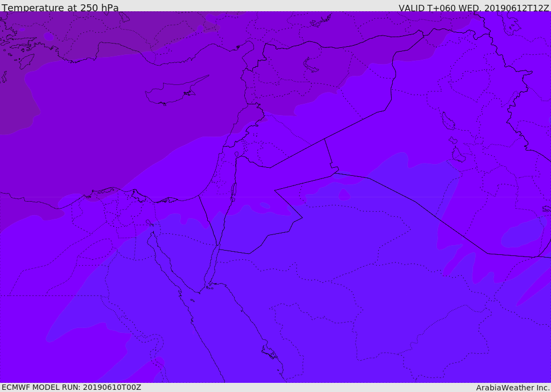551x392 pixels.
Task: Click the 'Temperature at 250 hPa' title
Action: 60,8
